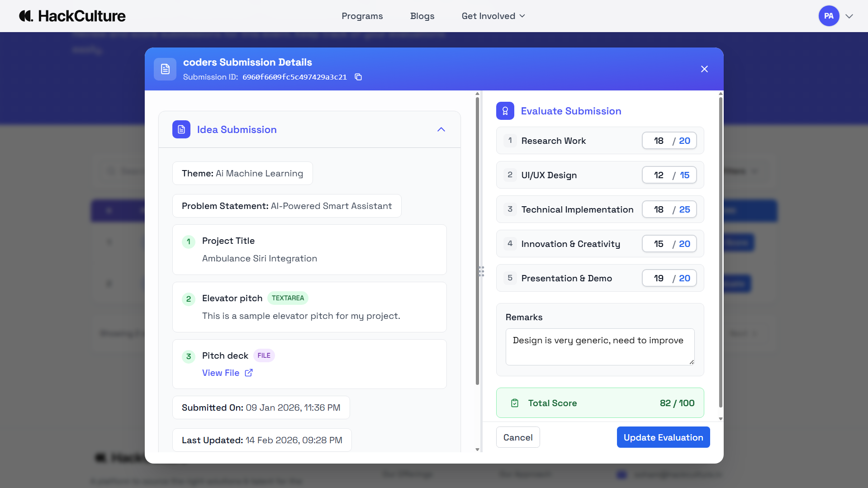Screen dimensions: 868x488
Task: Close the submission details modal
Action: click(704, 69)
